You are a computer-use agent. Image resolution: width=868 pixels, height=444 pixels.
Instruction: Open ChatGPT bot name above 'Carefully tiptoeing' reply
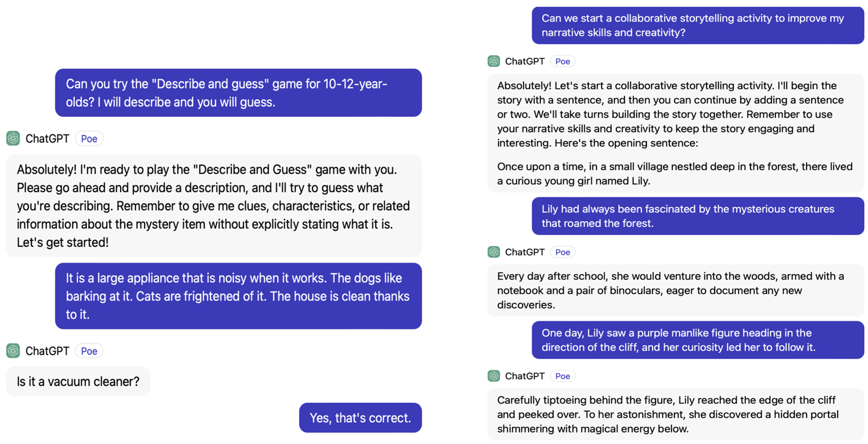coord(525,376)
